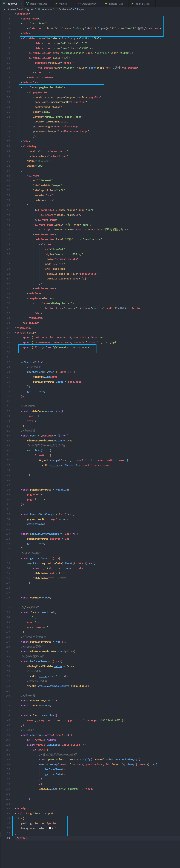Click the 'defaultKeys' default-checked-keys value
180x868 pixels.
[88, 274]
